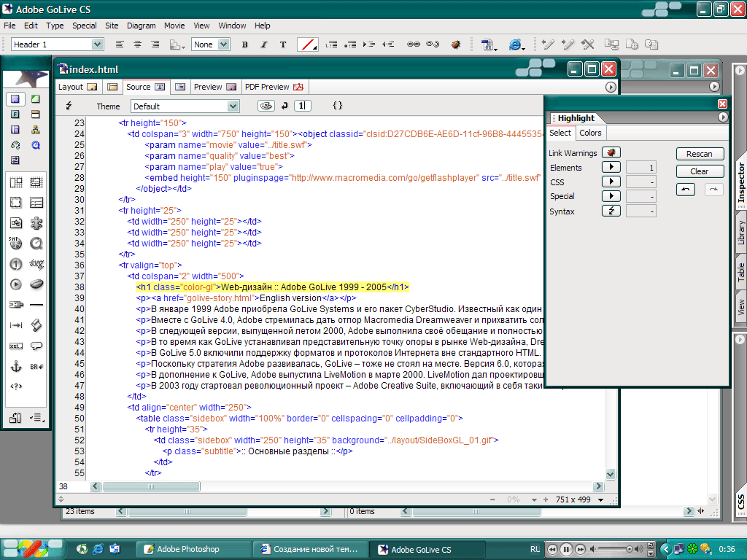The height and width of the screenshot is (560, 747).
Task: Click the Inspector side tab
Action: click(741, 183)
